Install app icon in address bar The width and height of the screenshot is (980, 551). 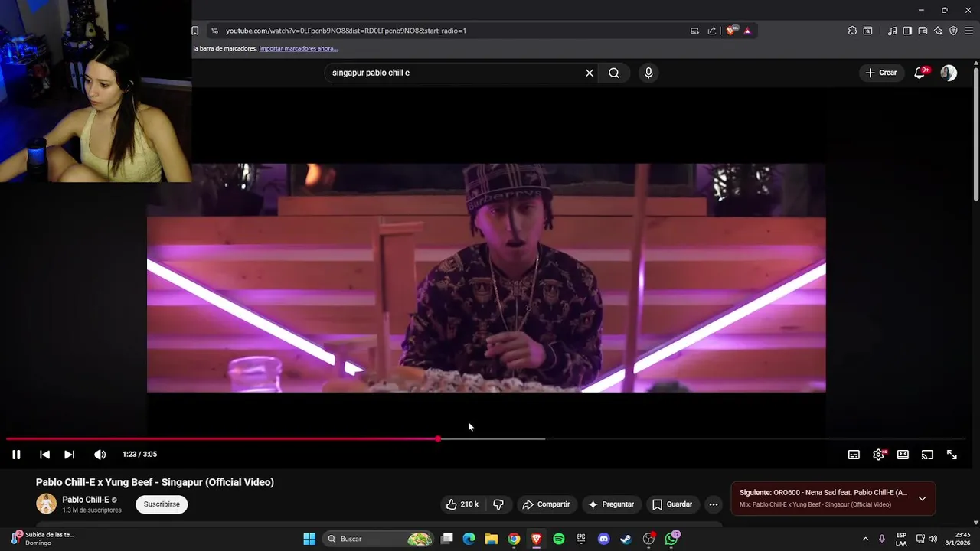tap(694, 31)
